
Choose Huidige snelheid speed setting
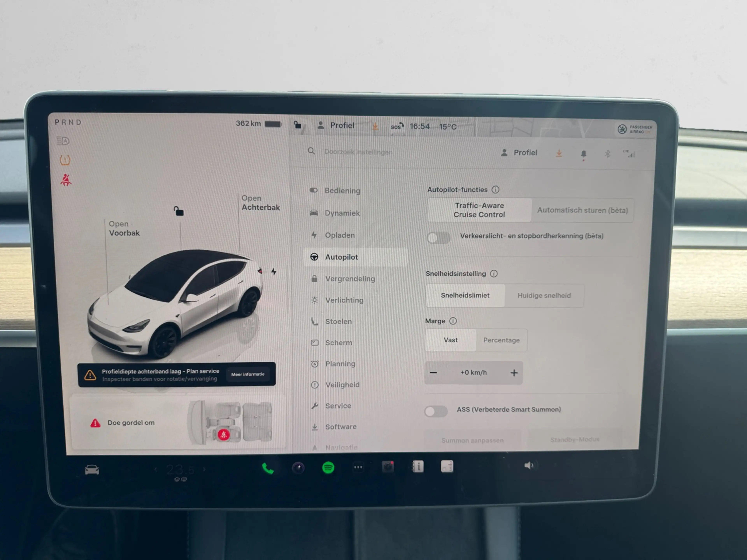point(544,296)
